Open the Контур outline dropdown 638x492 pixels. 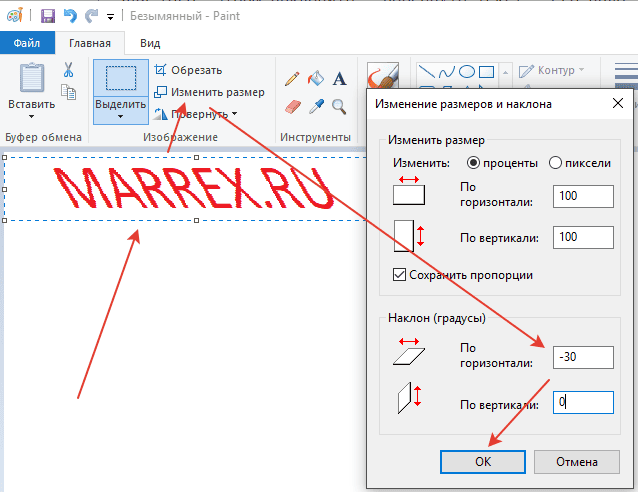pos(552,70)
